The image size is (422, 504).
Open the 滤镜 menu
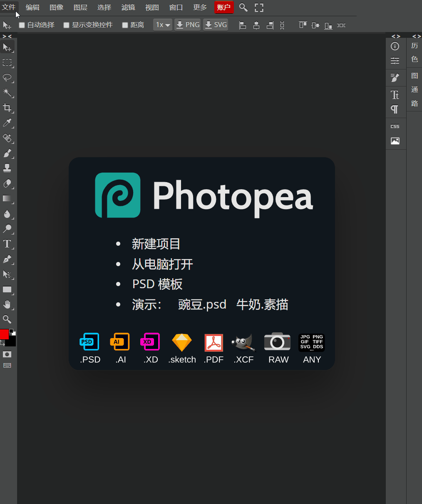pos(128,7)
